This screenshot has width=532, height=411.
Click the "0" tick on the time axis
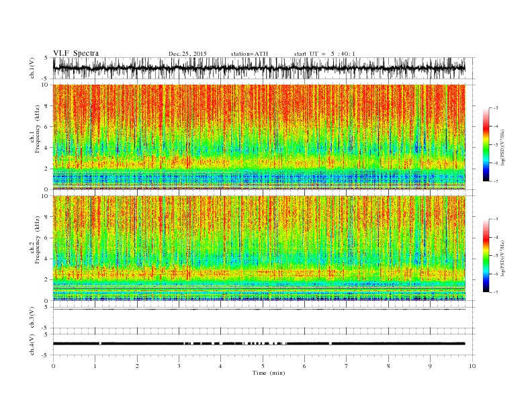click(53, 366)
